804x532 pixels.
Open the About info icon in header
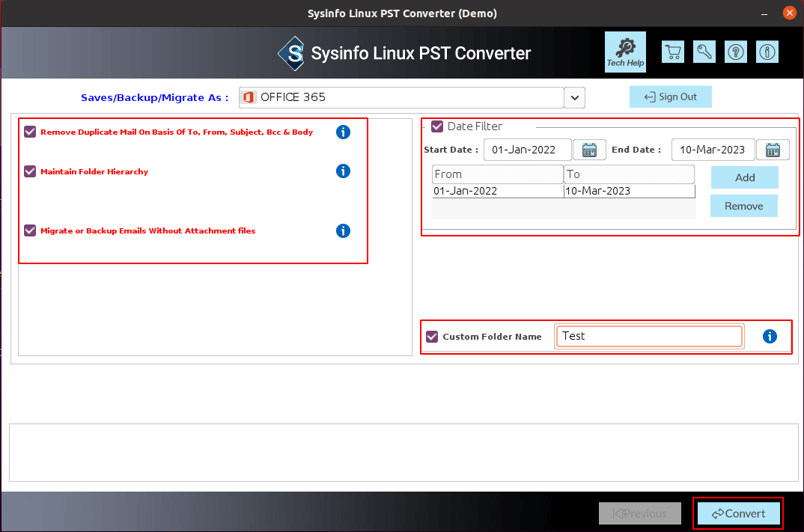[x=767, y=52]
